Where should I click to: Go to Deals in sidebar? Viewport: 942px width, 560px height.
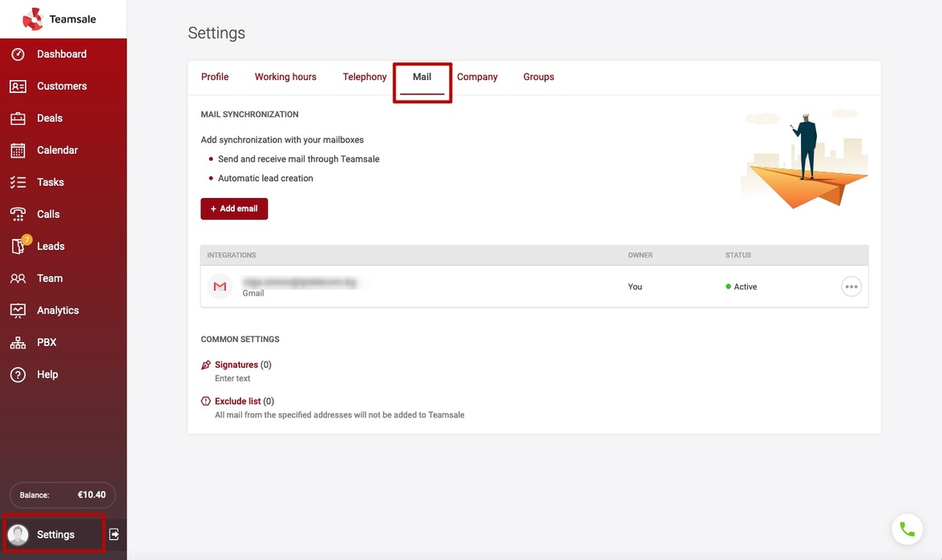coord(50,119)
